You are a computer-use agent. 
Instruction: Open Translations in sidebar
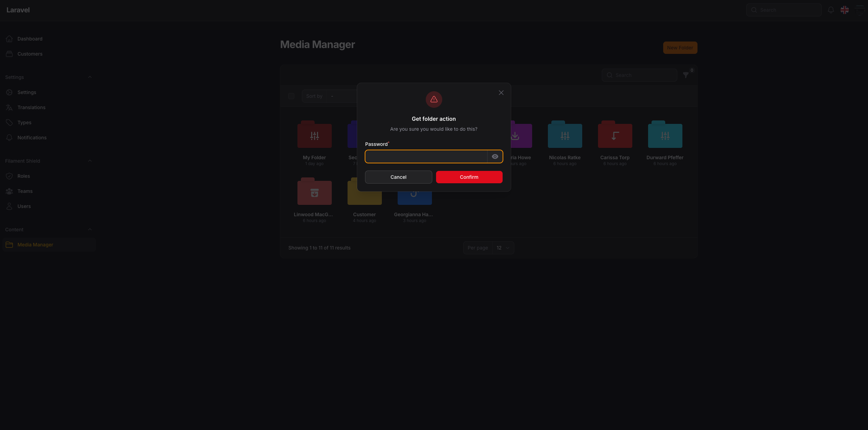[31, 107]
